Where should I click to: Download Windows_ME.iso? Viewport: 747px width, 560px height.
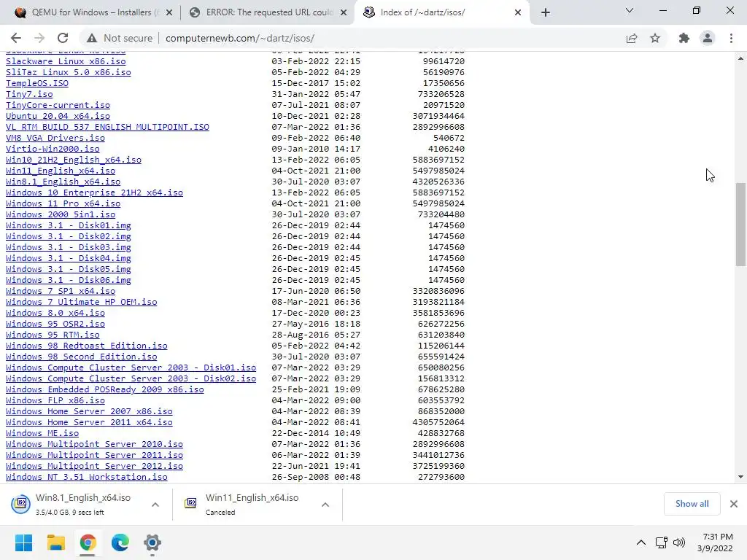42,433
